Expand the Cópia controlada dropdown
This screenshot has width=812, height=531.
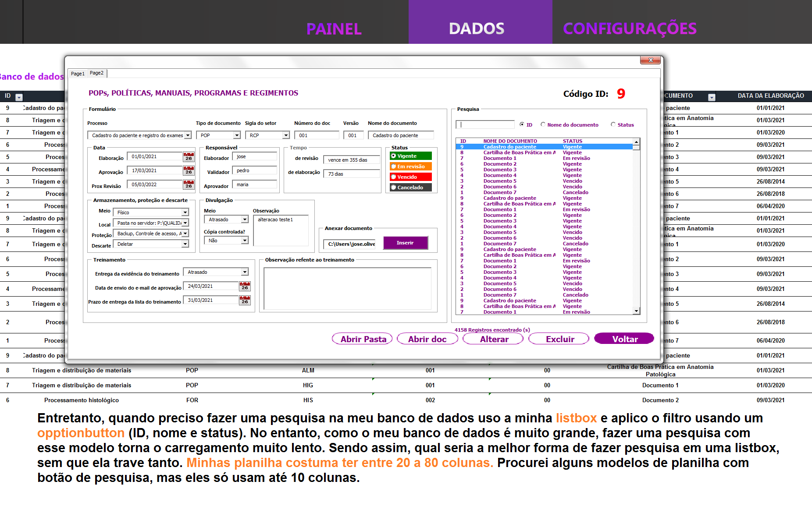[245, 241]
